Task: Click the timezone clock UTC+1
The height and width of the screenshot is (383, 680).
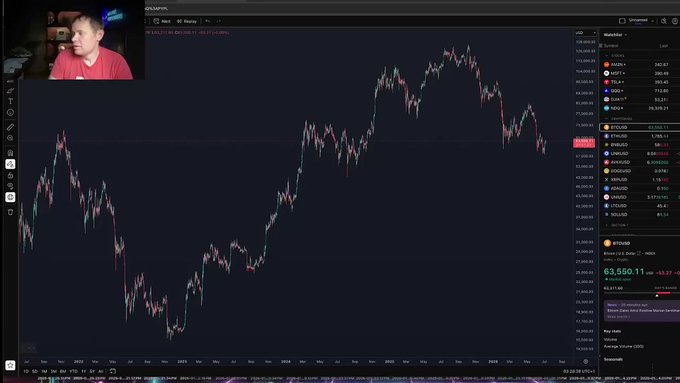Action: click(x=579, y=371)
